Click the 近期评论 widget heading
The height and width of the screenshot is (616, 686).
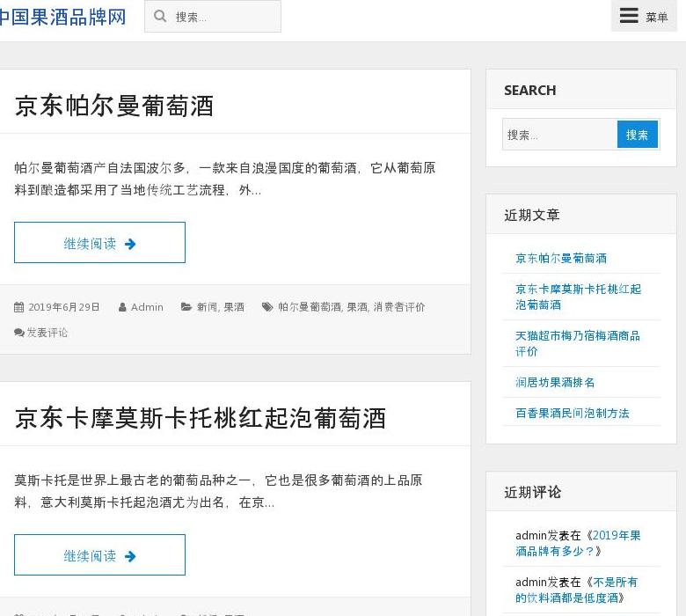pos(532,492)
